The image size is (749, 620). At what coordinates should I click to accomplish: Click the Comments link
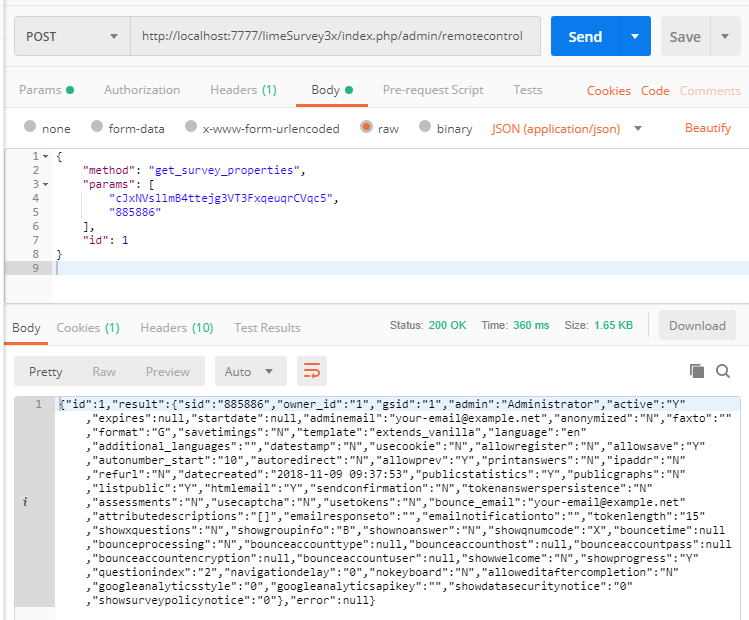pos(710,91)
